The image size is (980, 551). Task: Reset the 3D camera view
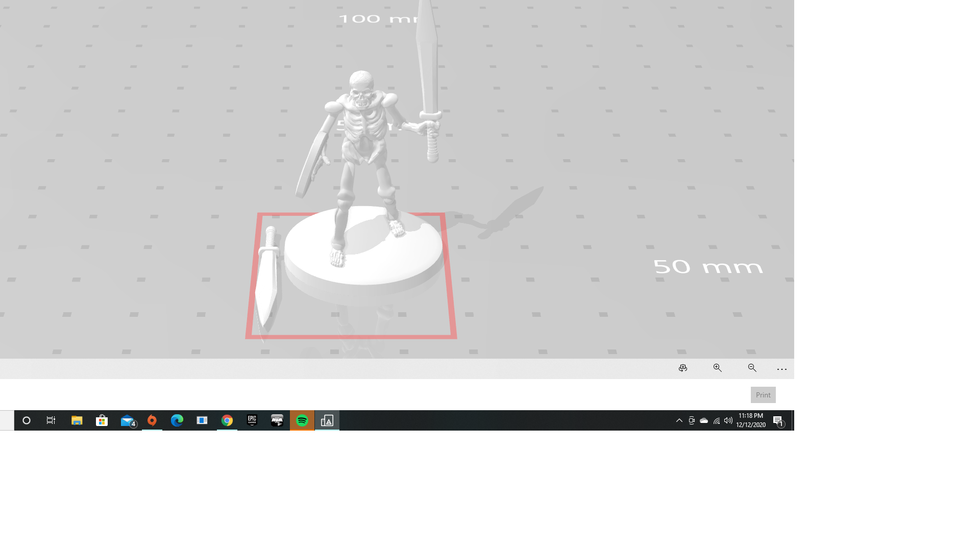point(682,368)
